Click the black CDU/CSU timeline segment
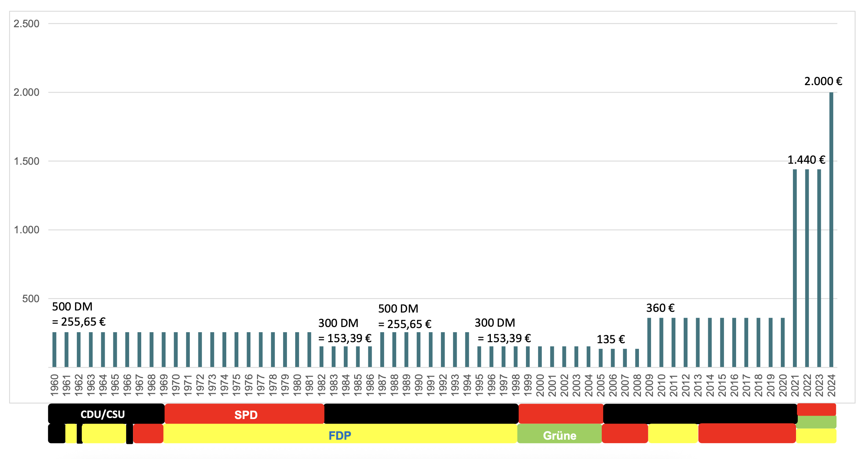Viewport: 868px width, 459px height. 103,414
